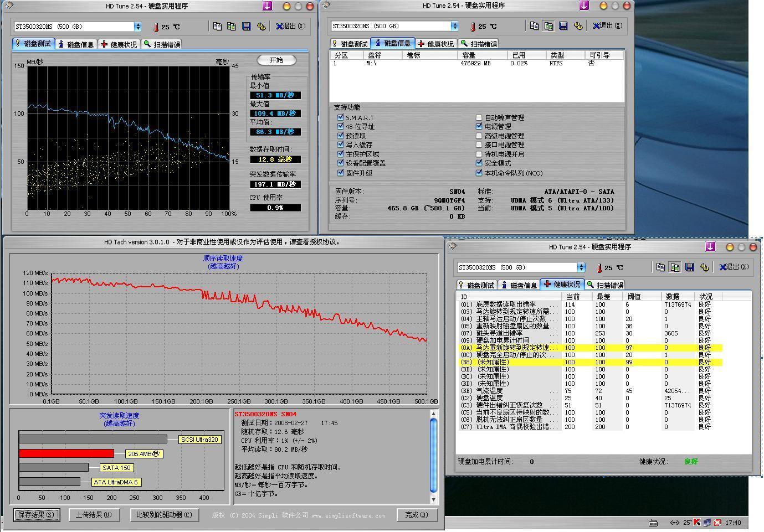This screenshot has width=764, height=532.
Task: Click copy-text icon in disk info window
Action: coord(534,26)
